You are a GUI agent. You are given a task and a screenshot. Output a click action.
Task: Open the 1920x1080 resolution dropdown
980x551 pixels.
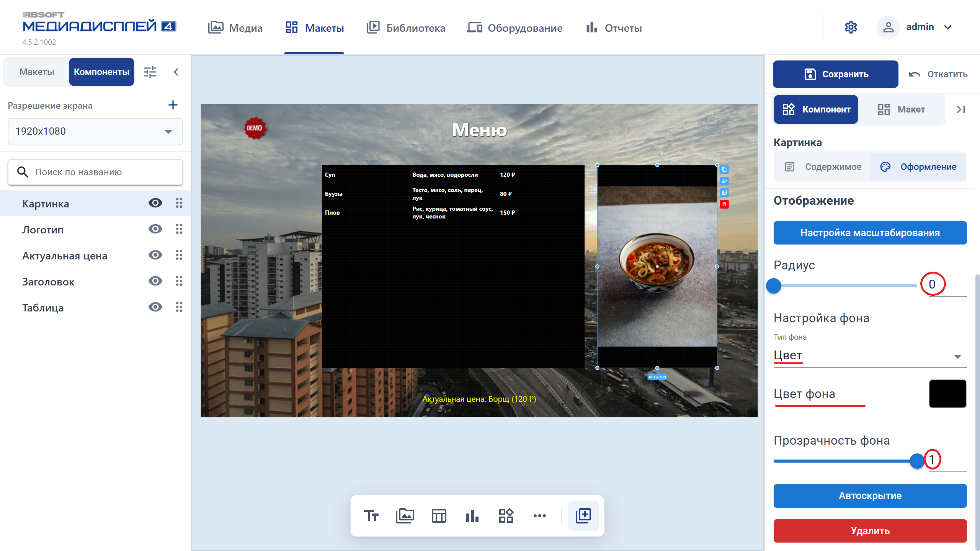[x=95, y=132]
